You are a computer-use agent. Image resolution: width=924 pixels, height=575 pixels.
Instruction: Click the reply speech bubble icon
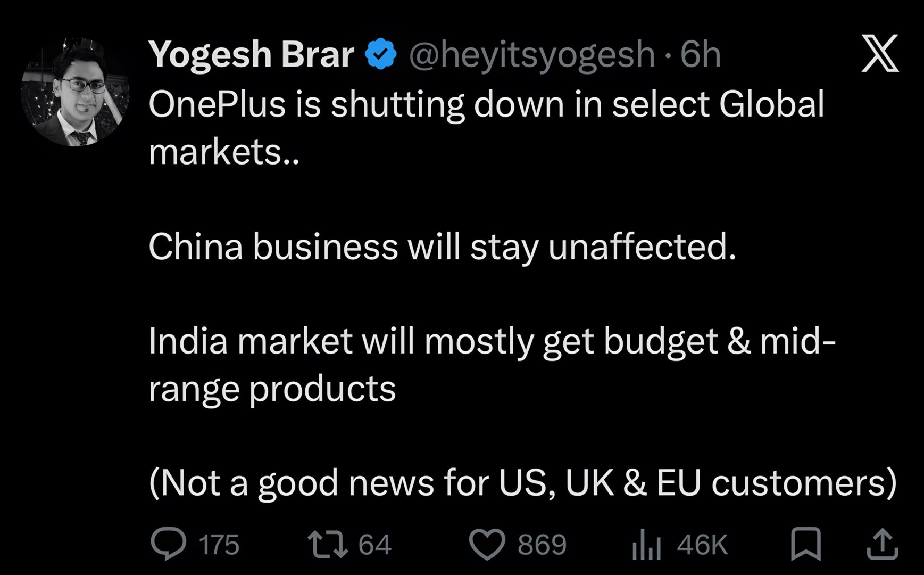click(169, 544)
